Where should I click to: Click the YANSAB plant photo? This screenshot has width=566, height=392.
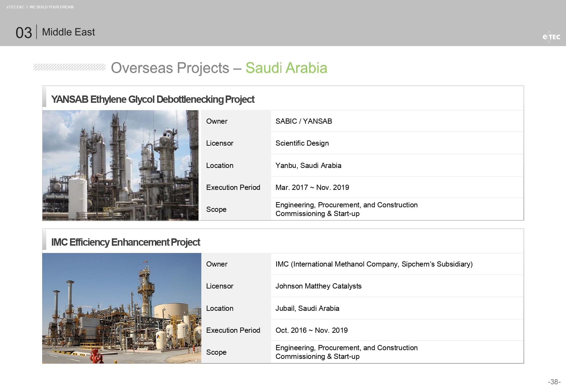121,166
